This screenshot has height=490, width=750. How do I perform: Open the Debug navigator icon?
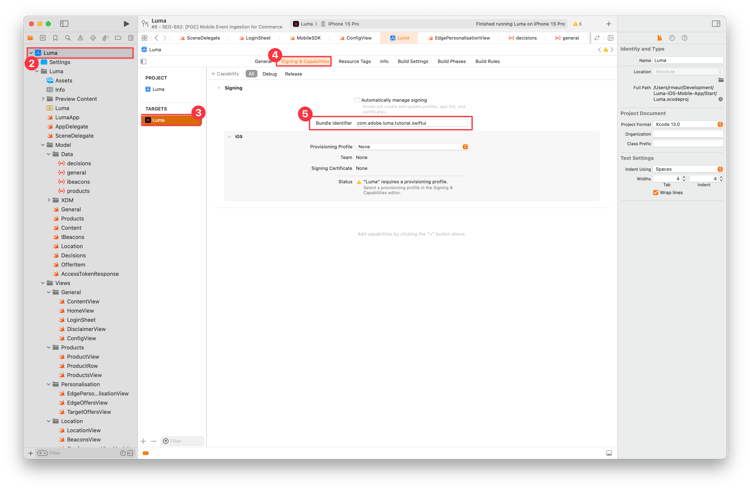(x=105, y=38)
